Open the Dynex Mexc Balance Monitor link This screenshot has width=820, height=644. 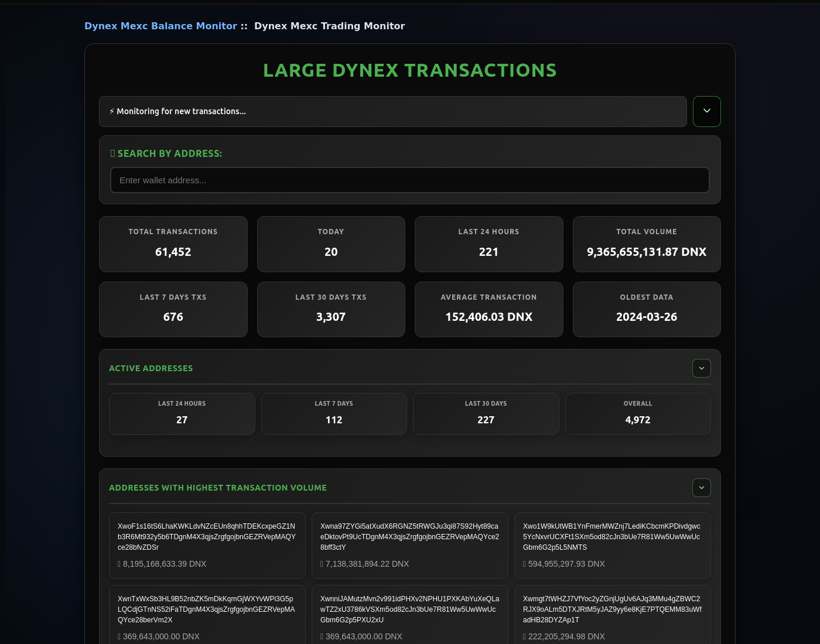(x=160, y=26)
